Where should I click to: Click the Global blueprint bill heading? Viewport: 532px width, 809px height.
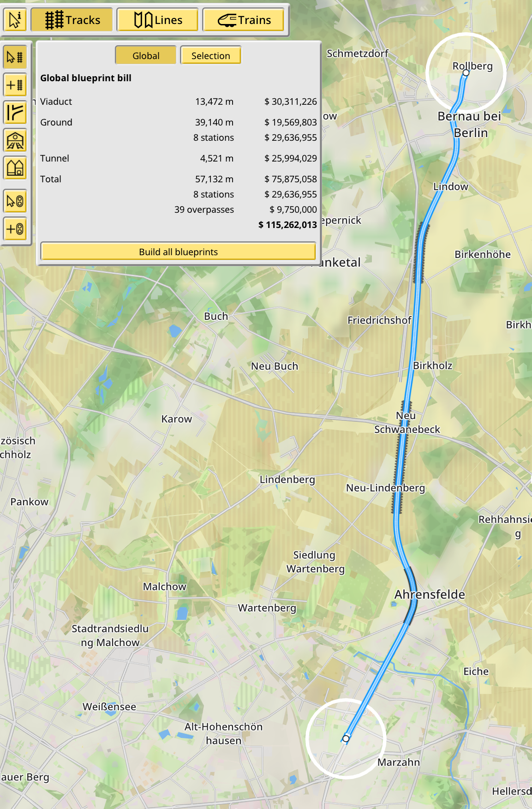click(x=86, y=78)
